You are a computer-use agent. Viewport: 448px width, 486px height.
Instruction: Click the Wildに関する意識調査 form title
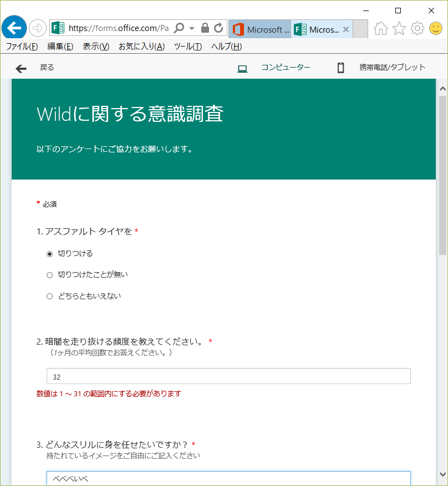[x=130, y=114]
